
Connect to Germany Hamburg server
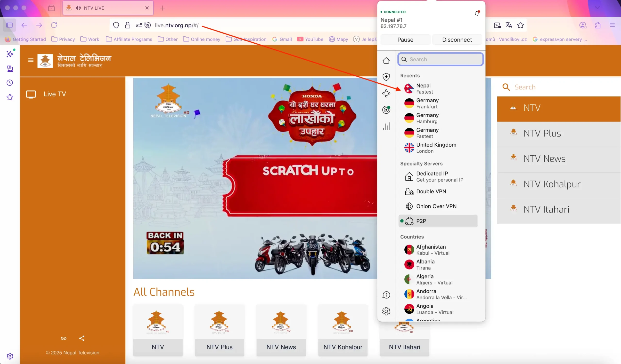tap(438, 118)
